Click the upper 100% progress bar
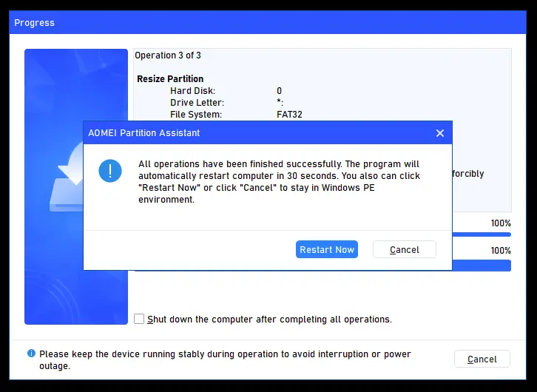The image size is (537, 392). pos(482,234)
